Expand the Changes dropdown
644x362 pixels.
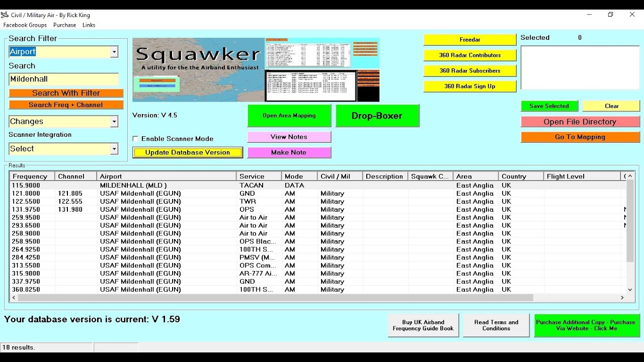pos(114,122)
